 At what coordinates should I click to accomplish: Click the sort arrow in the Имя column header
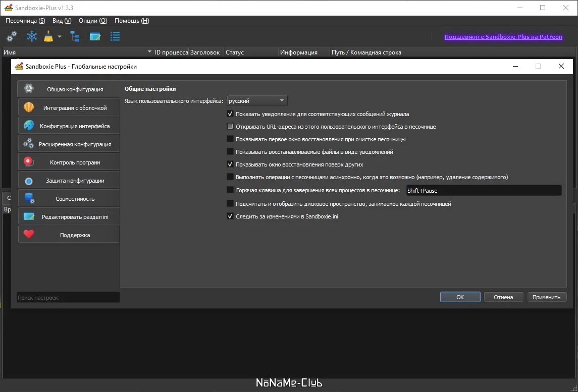click(x=149, y=52)
